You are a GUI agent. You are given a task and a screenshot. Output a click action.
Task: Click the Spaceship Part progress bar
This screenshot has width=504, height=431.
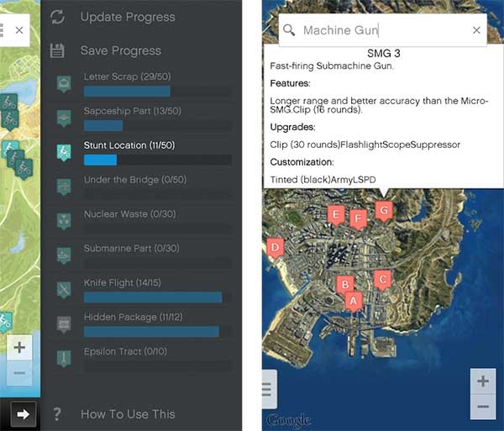pyautogui.click(x=157, y=125)
